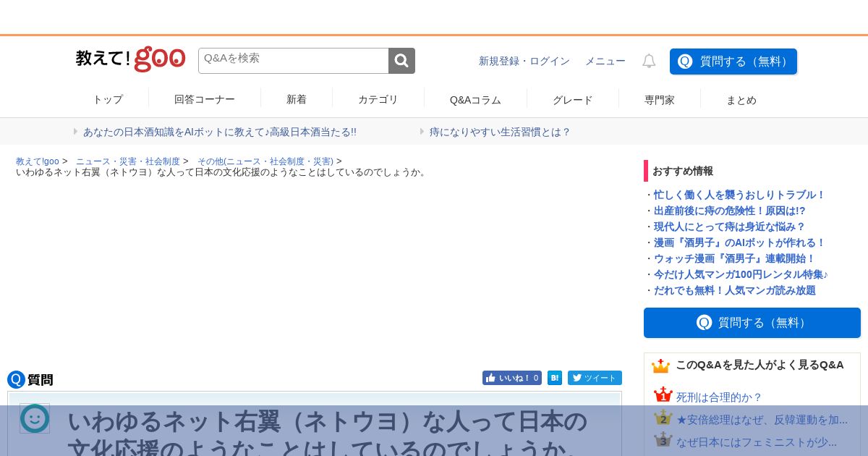Open 忙しく働く人を襲うおしりトラブル！ link
The image size is (868, 456).
pyautogui.click(x=739, y=195)
